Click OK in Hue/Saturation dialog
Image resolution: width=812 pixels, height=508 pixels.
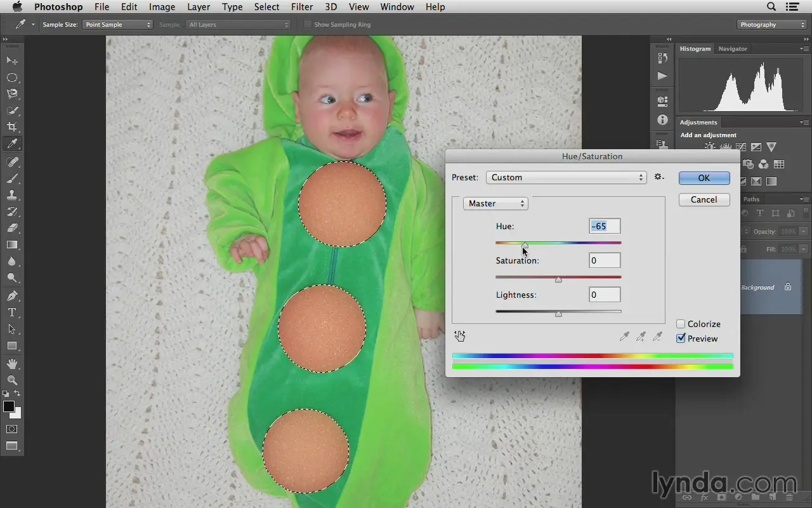(x=704, y=178)
